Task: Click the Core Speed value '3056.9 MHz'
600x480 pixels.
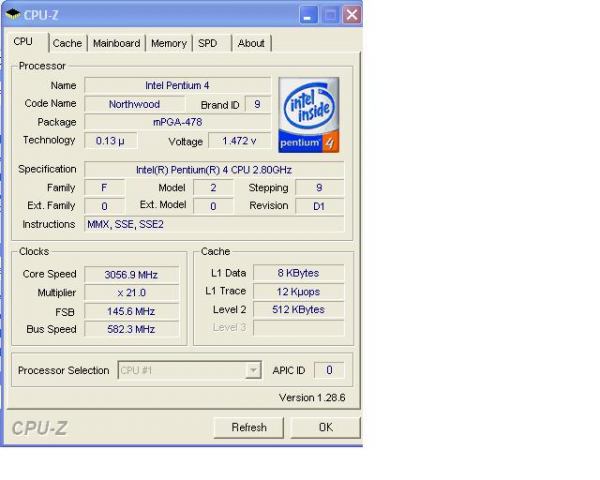Action: [x=131, y=274]
